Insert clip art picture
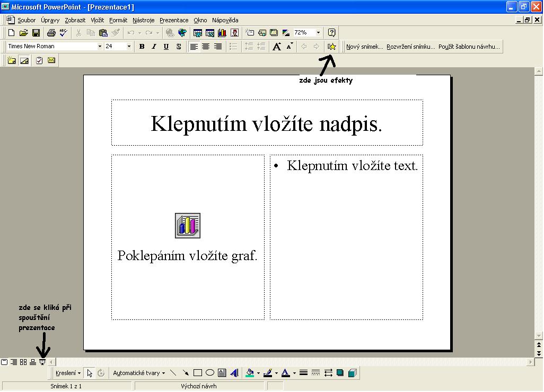This screenshot has width=544, height=392. 234,33
